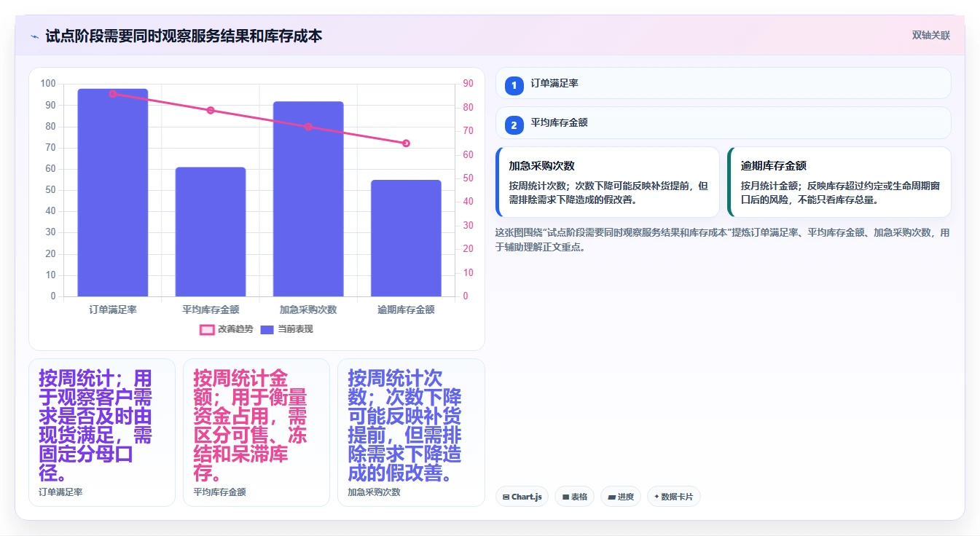
Task: Click the Chart.js tag chip
Action: pos(522,497)
